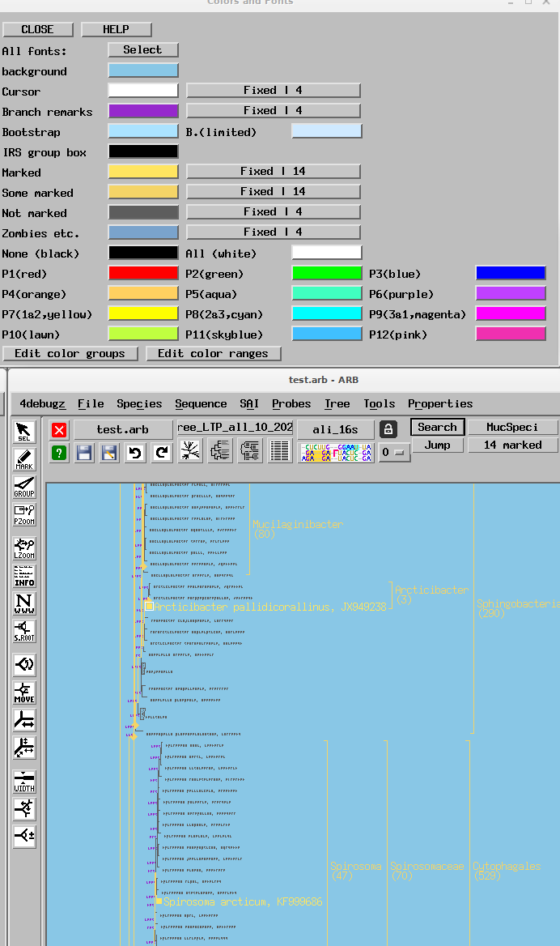The image size is (560, 946).
Task: Select the tree icon below WIDTH
Action: pos(24,808)
